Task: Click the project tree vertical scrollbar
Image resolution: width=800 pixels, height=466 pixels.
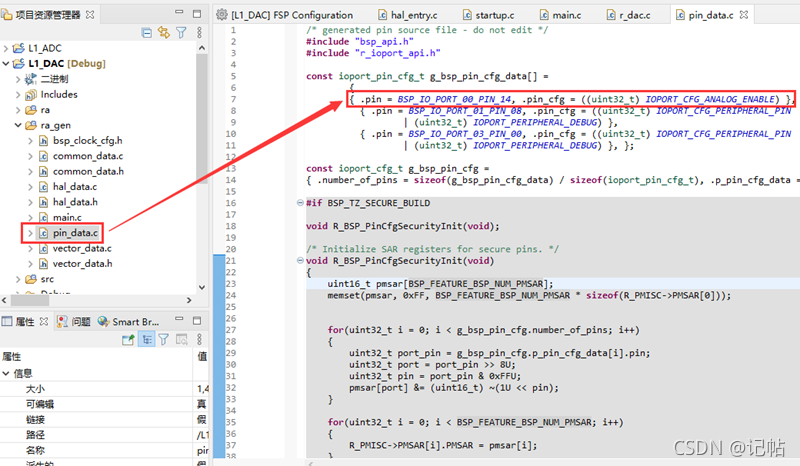Action: tap(202, 117)
